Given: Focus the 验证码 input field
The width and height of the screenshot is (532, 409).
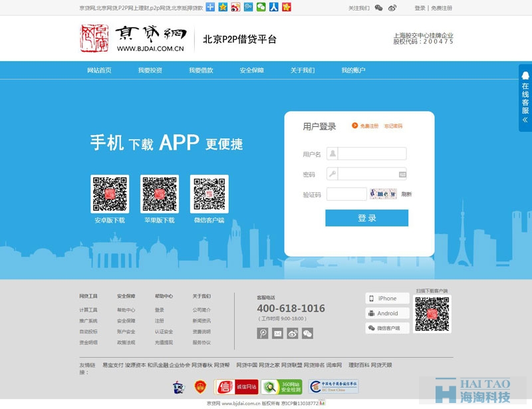Looking at the screenshot, I should tap(346, 194).
